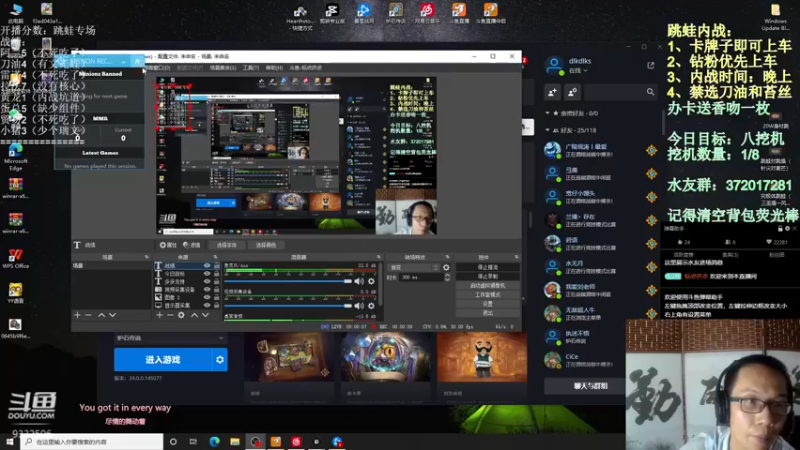This screenshot has height=450, width=800.
Task: Open settings gear of second mixer channel
Action: (371, 306)
